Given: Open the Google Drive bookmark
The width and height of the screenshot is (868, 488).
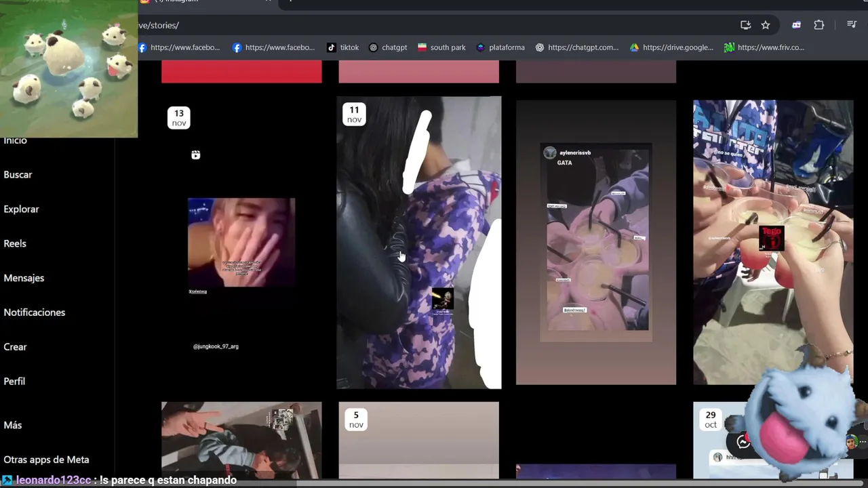Looking at the screenshot, I should coord(671,47).
